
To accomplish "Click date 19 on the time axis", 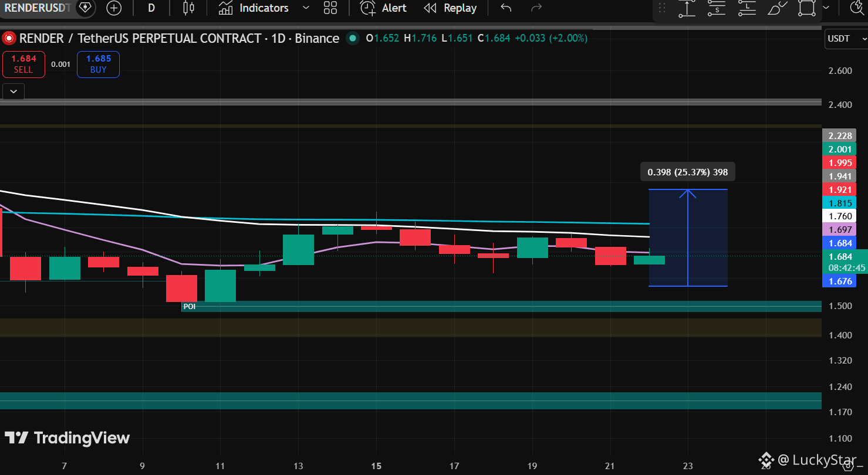I will [532, 466].
